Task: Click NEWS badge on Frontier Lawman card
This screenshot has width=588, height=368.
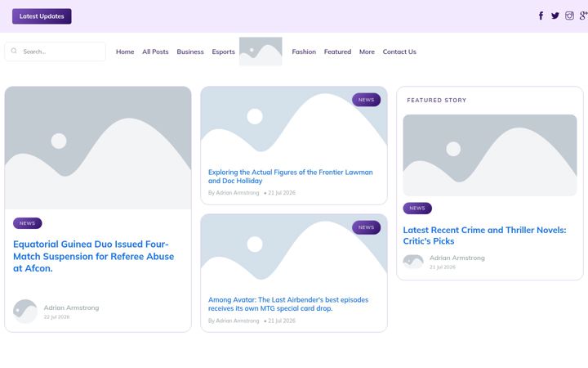Action: (366, 100)
